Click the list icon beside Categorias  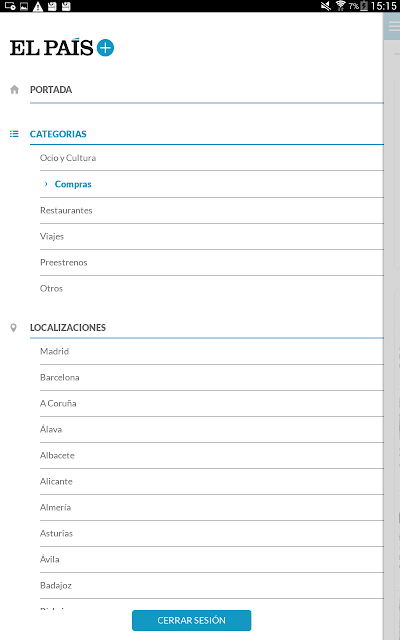[14, 134]
